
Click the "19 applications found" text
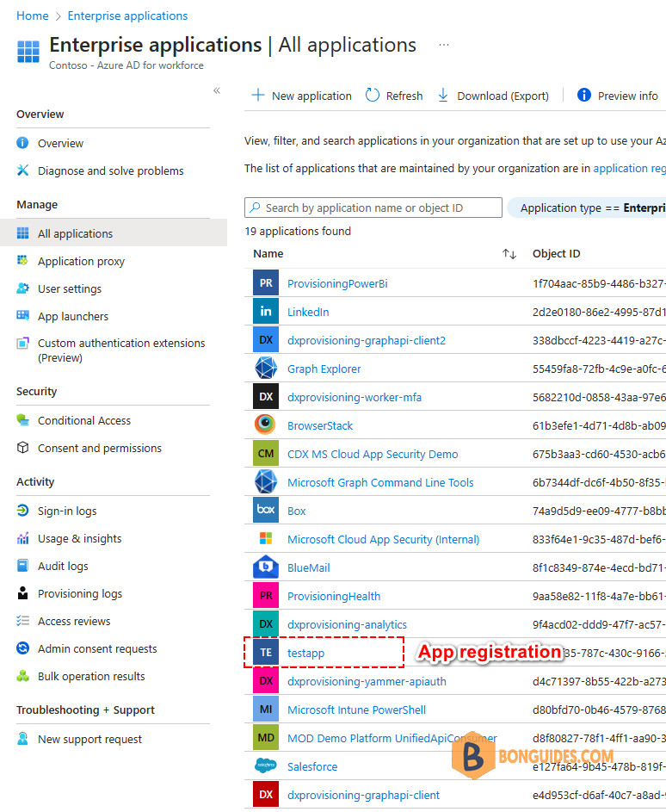coord(298,231)
